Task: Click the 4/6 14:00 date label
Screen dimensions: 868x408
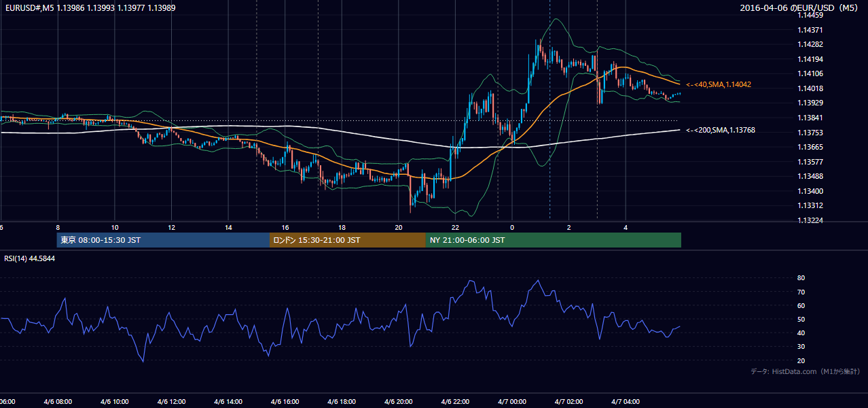Action: point(228,402)
